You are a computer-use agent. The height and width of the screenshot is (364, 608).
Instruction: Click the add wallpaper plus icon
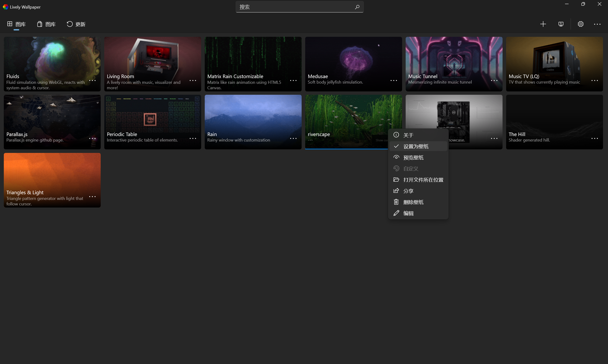pos(543,24)
